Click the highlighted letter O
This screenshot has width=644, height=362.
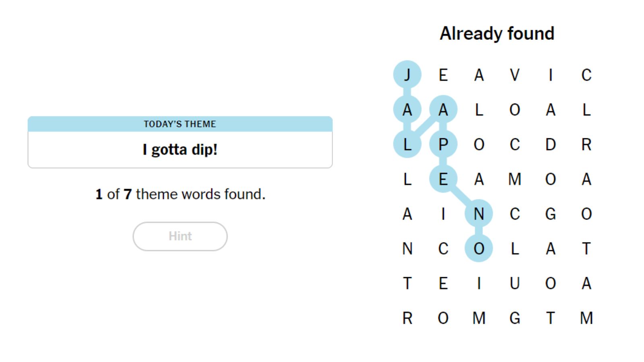click(479, 249)
